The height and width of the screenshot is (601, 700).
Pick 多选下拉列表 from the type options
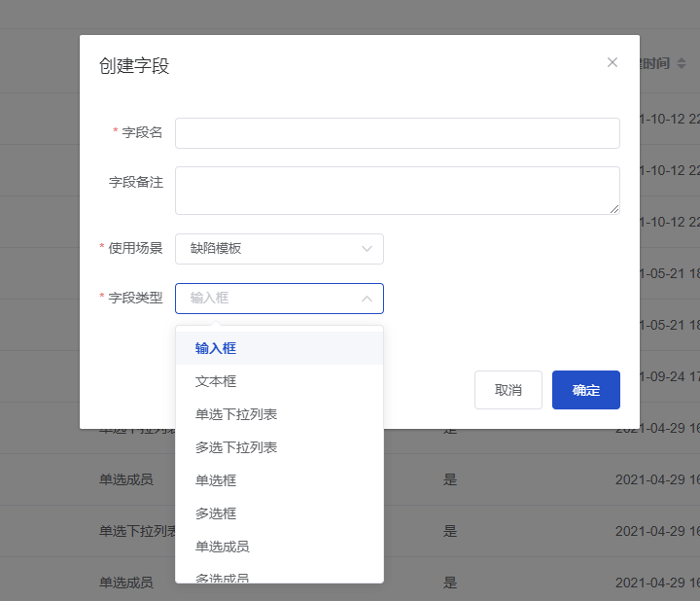pos(236,447)
